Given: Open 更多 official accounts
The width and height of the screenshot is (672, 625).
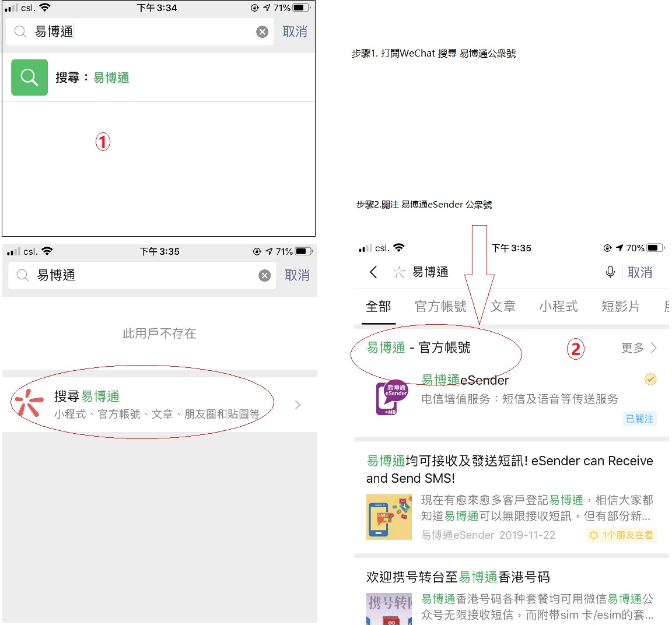Looking at the screenshot, I should click(633, 348).
